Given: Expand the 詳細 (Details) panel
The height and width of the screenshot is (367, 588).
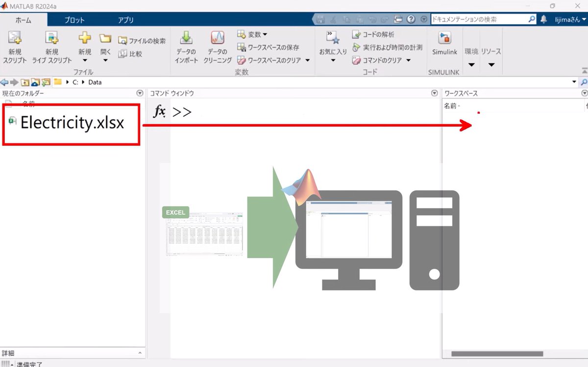Looking at the screenshot, I should [140, 353].
